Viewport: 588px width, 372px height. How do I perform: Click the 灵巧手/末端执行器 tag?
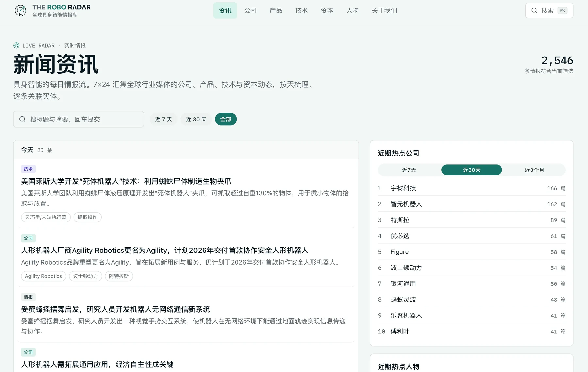coord(46,217)
